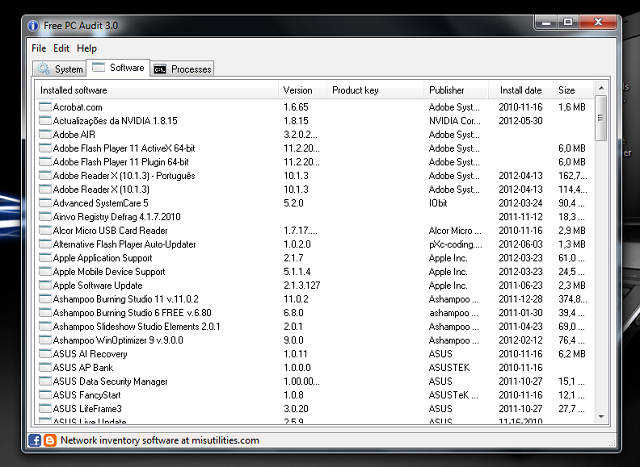Click the icon beside Ashampoo WinOptimizer 9
Viewport: 640px width, 467px height.
click(45, 340)
